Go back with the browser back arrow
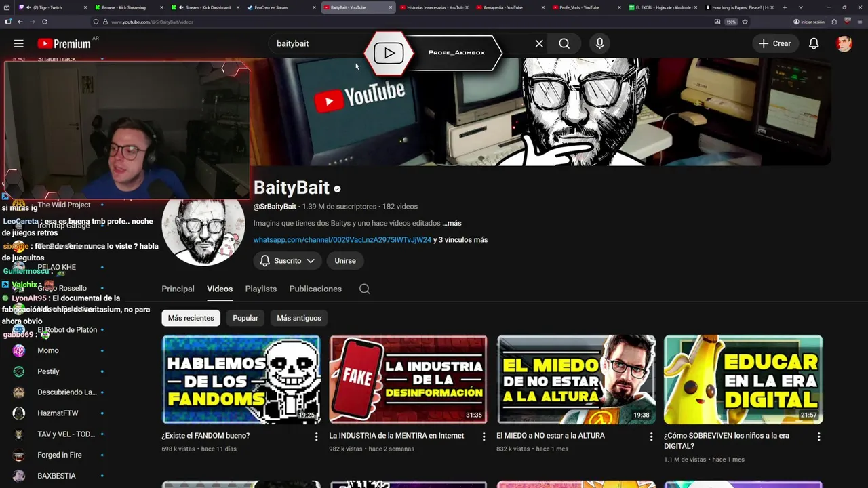The width and height of the screenshot is (868, 488). 20,22
